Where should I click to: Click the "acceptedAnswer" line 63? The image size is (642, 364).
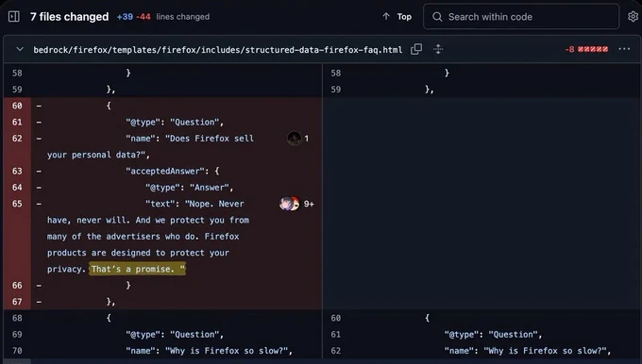click(173, 171)
